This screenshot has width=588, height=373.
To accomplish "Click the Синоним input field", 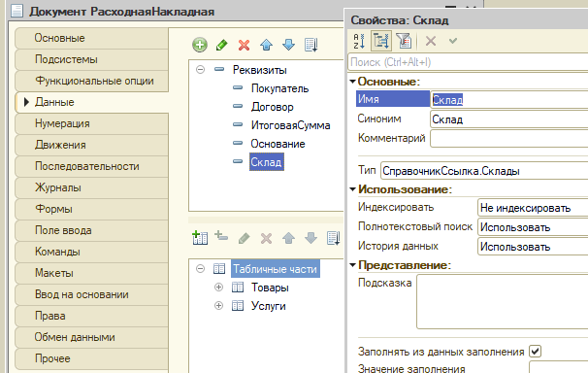I will (509, 119).
